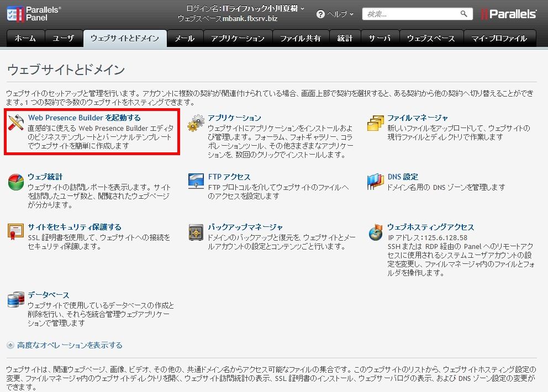The height and width of the screenshot is (392, 548).
Task: Open the DNS 設定 link
Action: pyautogui.click(x=403, y=177)
